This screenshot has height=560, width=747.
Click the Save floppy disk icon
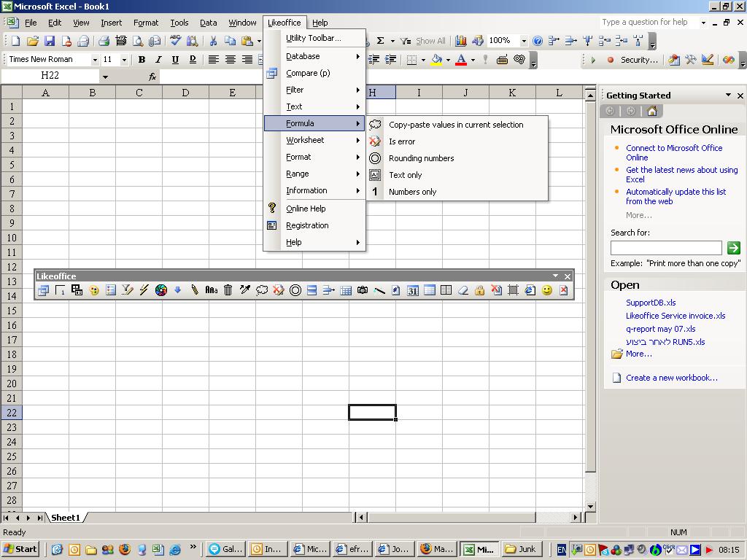pos(50,41)
